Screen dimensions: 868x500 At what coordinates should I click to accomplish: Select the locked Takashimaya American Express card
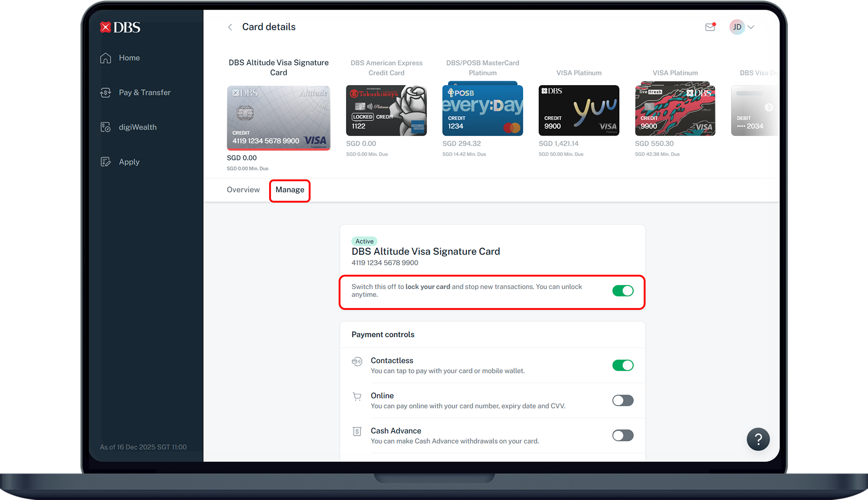(x=386, y=110)
